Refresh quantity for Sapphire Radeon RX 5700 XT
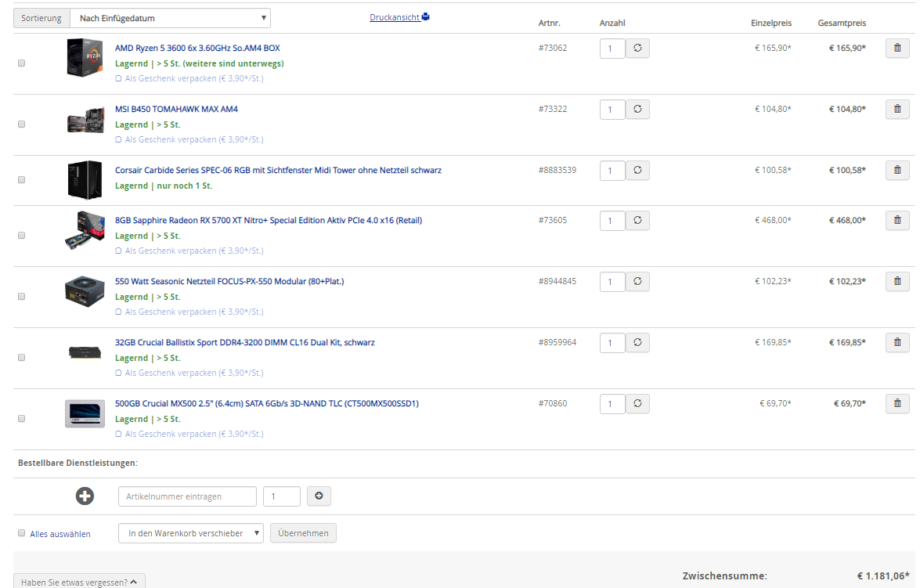The width and height of the screenshot is (920, 588). tap(637, 220)
